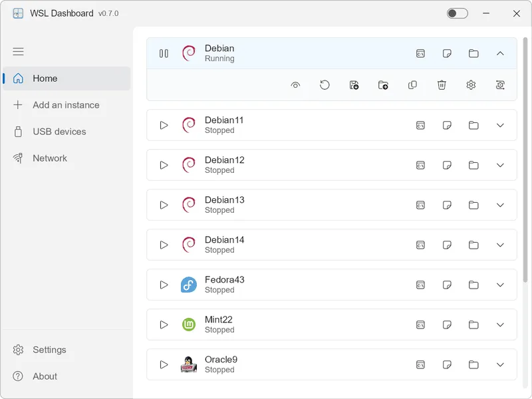Open note icon for Oracle9
532x399 pixels.
click(447, 364)
